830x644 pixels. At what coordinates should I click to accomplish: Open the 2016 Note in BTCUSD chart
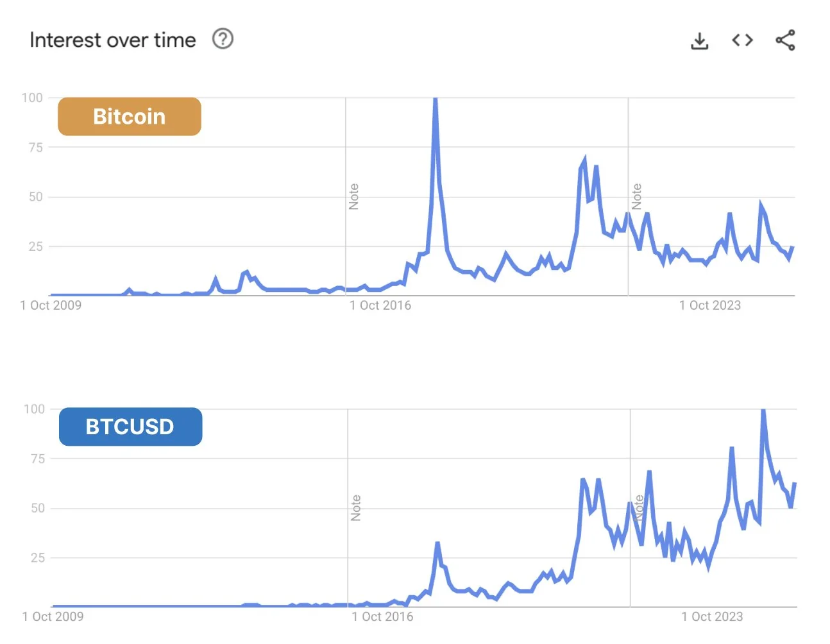(356, 507)
